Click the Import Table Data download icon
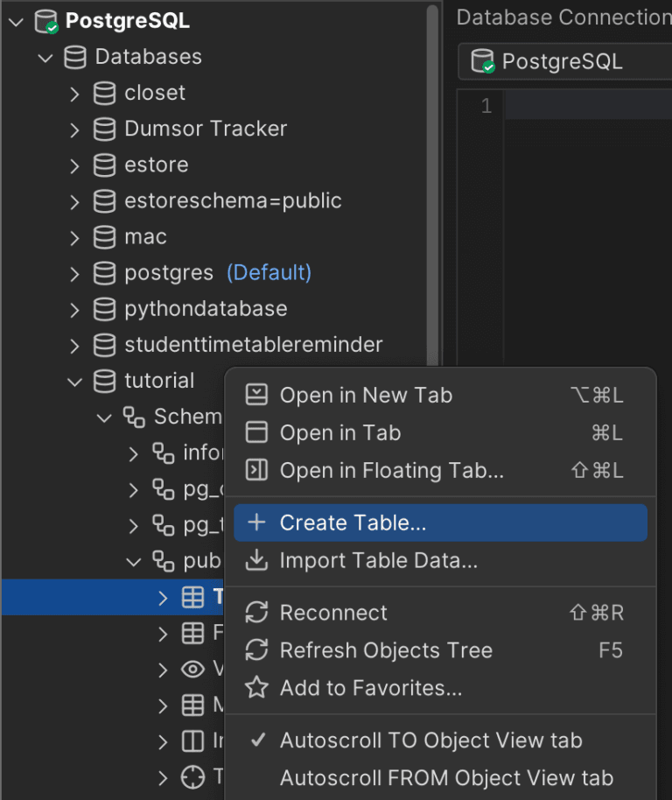Viewport: 672px width, 800px height. click(256, 560)
